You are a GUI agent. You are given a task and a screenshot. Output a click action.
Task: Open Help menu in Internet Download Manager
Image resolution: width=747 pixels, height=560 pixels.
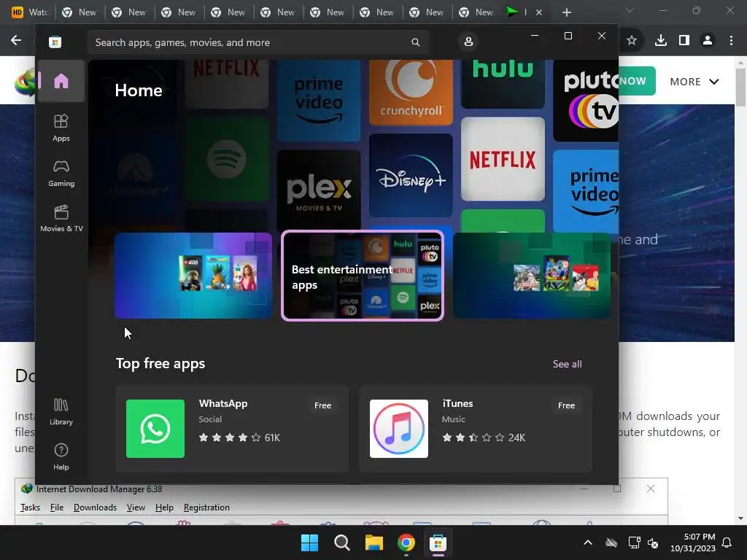pyautogui.click(x=164, y=507)
